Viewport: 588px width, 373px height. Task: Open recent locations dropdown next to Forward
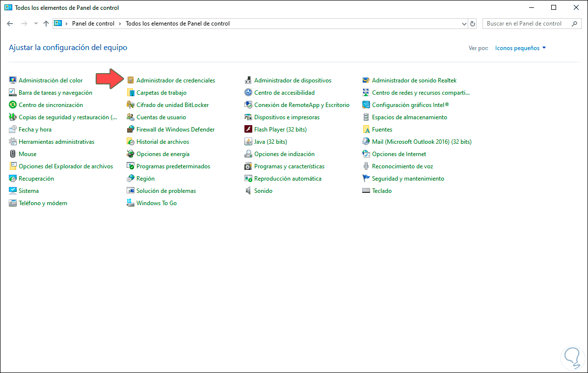(x=36, y=24)
